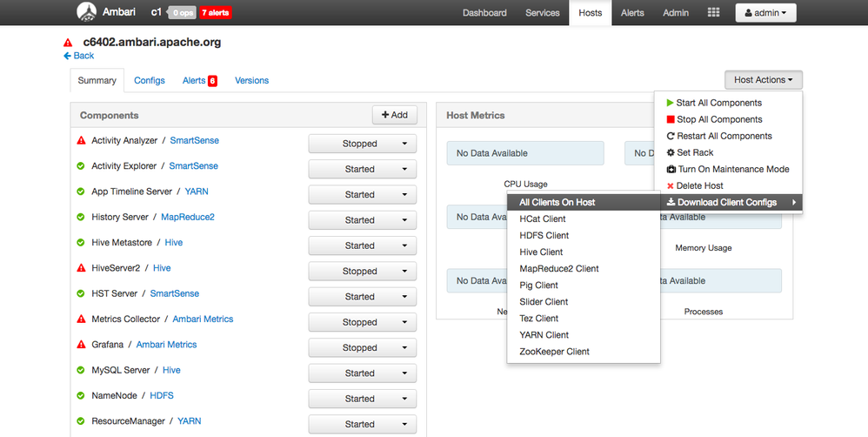Click the 7 alerts red badge

pos(216,13)
